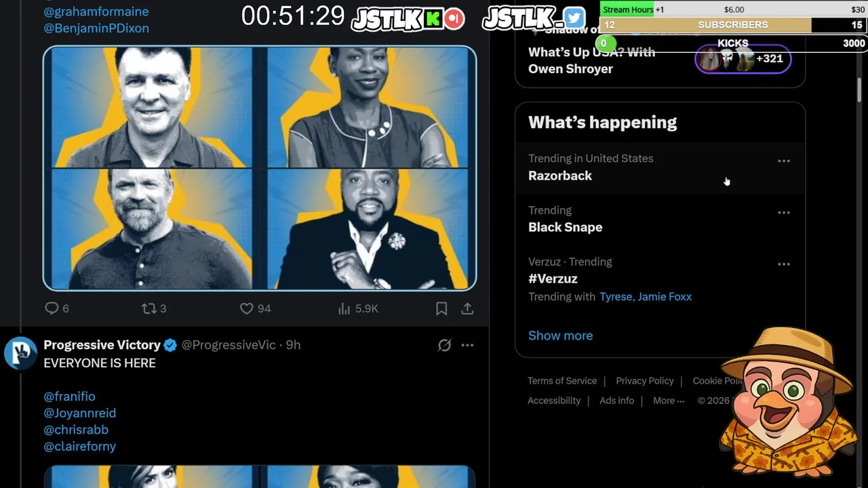Viewport: 868px width, 488px height.
Task: Expand the More footer menu
Action: (669, 401)
